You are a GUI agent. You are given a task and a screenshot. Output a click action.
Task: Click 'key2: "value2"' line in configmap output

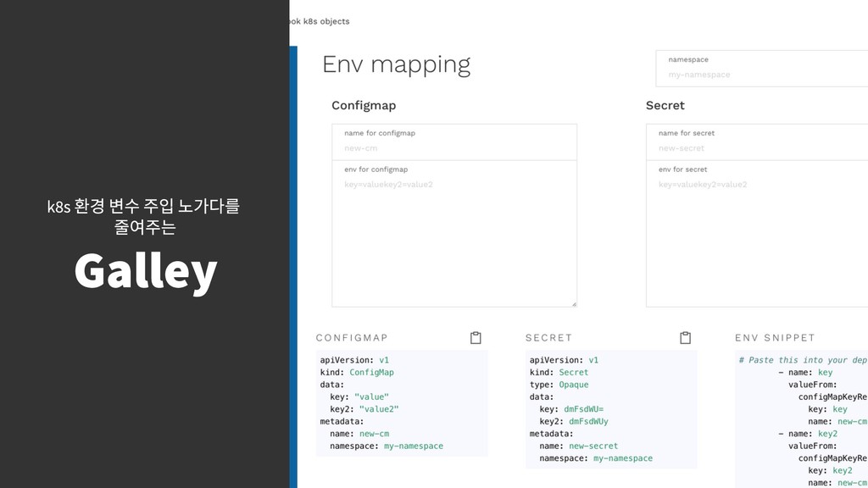(x=364, y=409)
